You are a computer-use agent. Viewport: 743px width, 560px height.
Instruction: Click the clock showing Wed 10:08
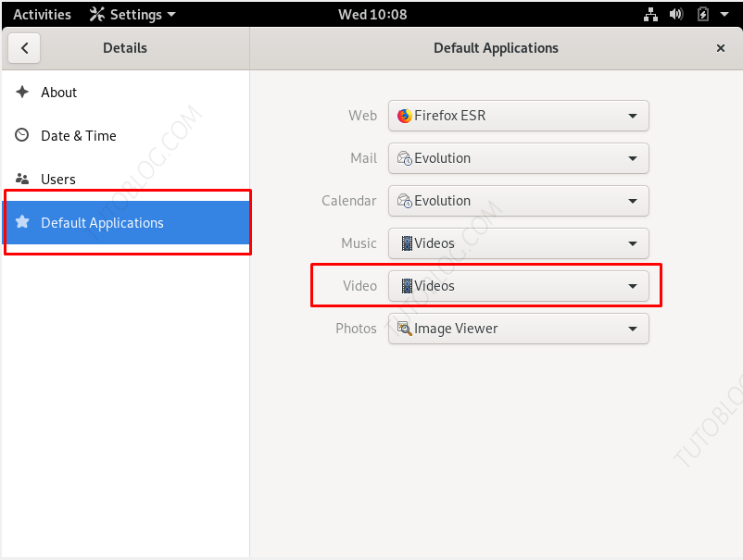372,14
